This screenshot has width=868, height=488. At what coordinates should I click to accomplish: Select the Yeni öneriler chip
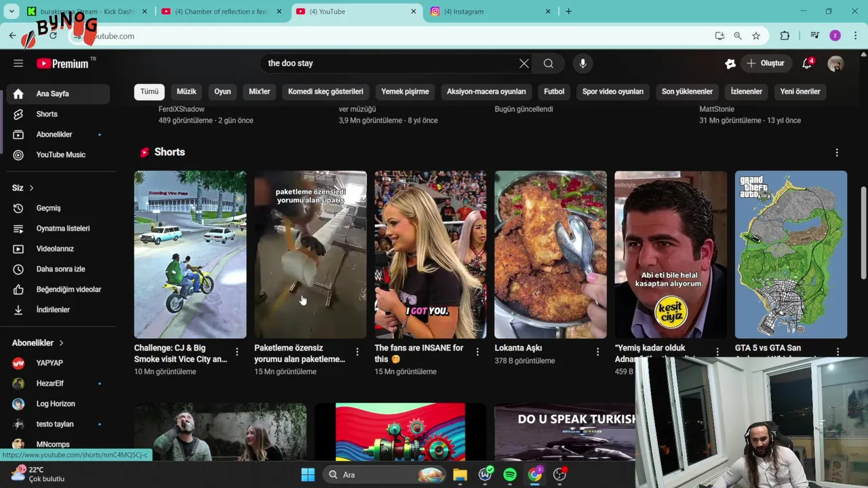click(800, 91)
